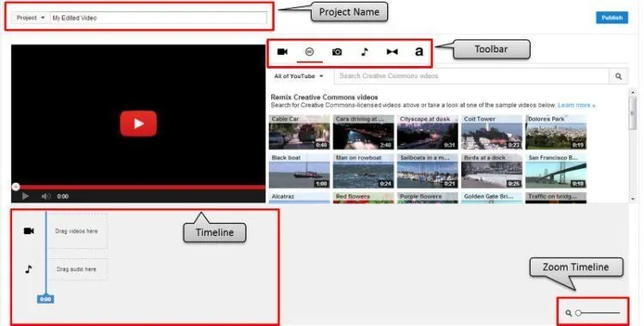The height and width of the screenshot is (326, 644).
Task: Click the video list scrollbar up arrow
Action: click(x=633, y=93)
